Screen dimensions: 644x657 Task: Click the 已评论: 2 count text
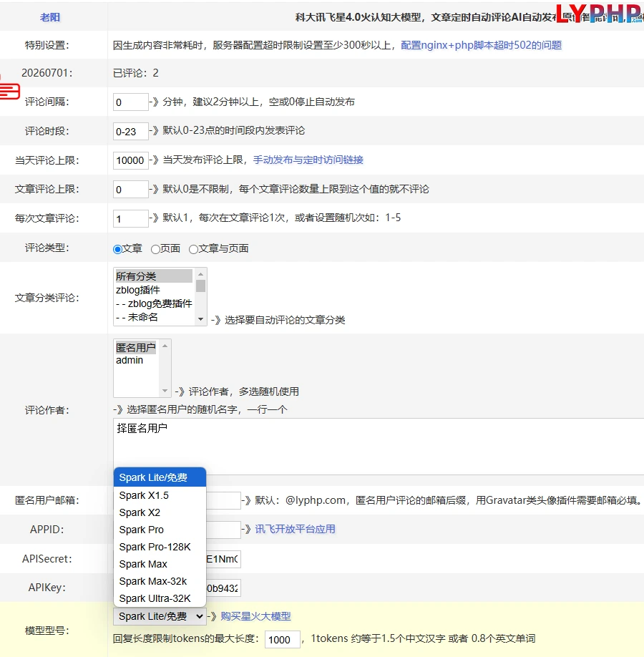pos(136,73)
